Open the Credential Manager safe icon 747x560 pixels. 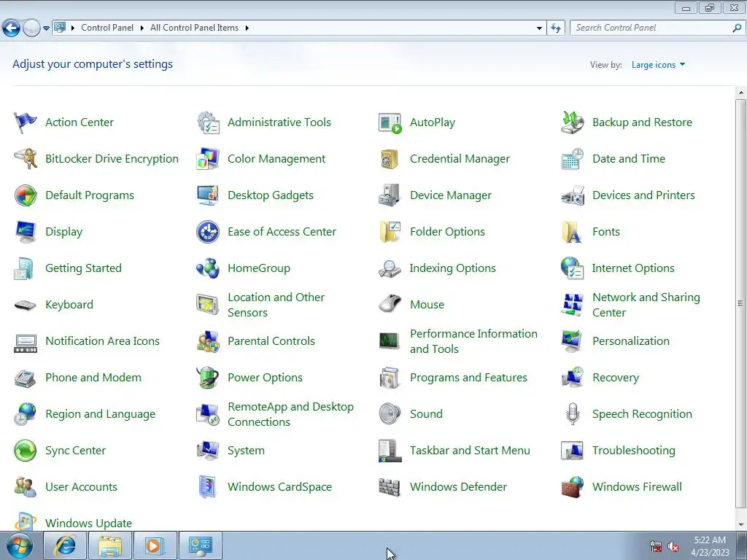(390, 158)
